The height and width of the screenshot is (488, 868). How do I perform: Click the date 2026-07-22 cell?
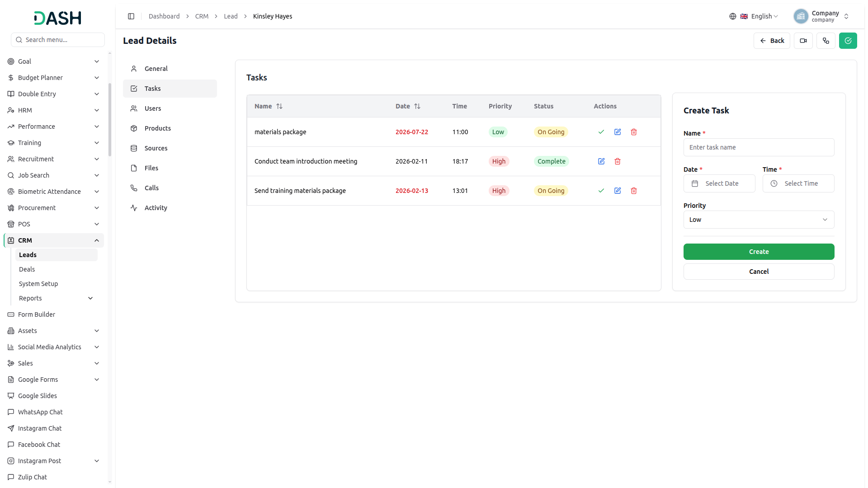click(x=412, y=132)
